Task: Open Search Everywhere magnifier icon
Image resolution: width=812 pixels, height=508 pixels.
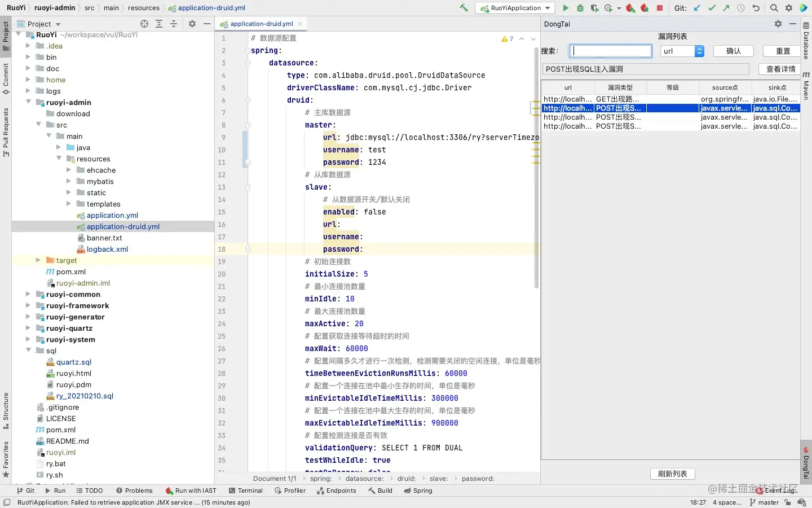Action: pyautogui.click(x=774, y=8)
